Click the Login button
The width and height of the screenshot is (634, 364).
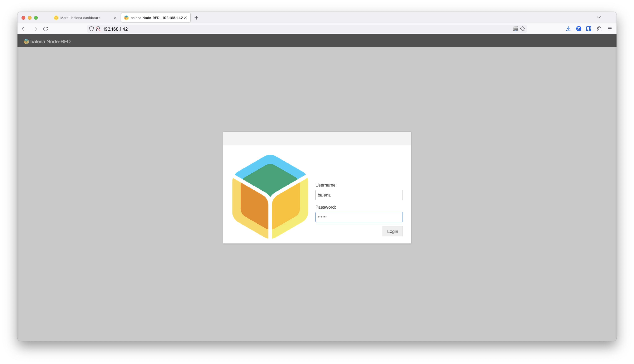[x=392, y=231]
